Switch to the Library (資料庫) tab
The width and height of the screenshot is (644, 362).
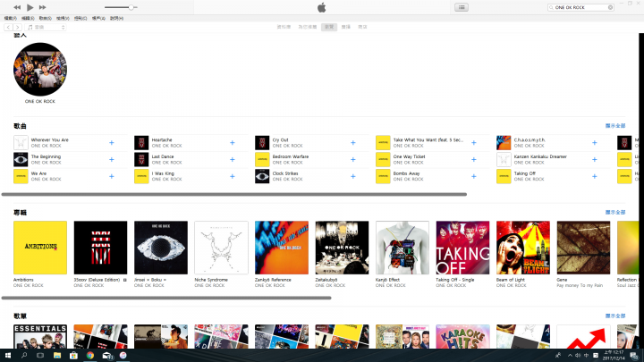click(x=284, y=27)
